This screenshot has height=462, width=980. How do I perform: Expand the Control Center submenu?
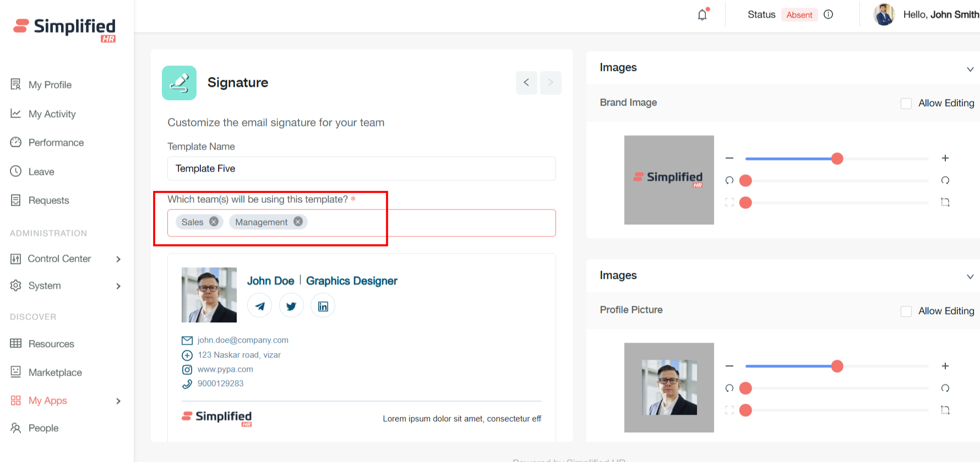[x=118, y=259]
